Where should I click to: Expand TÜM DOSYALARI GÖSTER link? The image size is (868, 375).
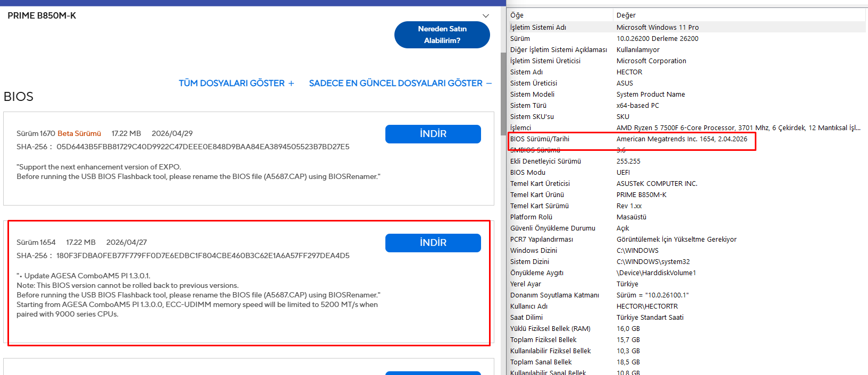point(237,83)
